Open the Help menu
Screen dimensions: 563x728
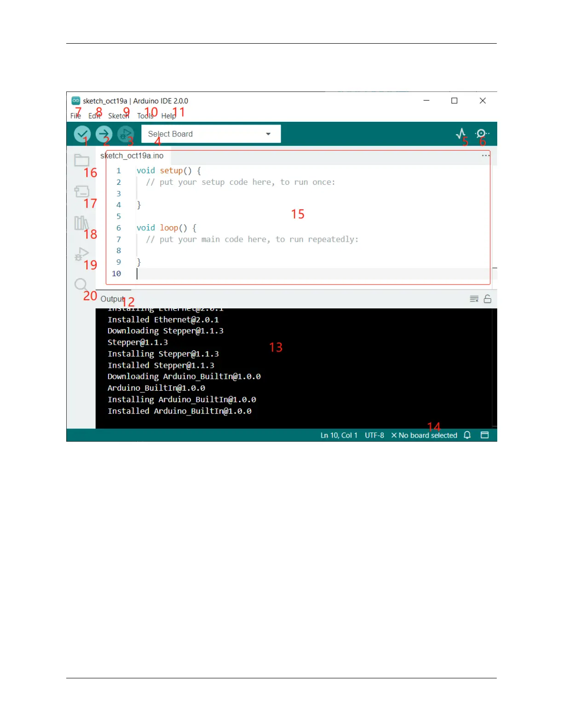168,116
